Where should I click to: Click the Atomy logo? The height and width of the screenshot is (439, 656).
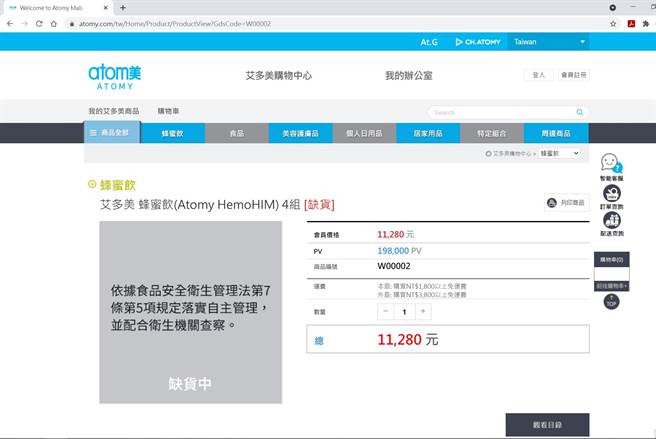115,76
